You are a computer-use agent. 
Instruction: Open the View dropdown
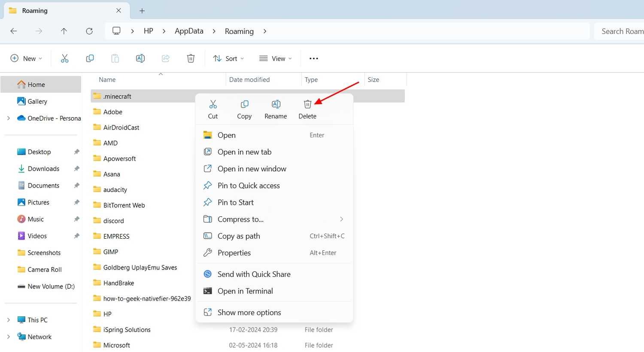pos(276,58)
